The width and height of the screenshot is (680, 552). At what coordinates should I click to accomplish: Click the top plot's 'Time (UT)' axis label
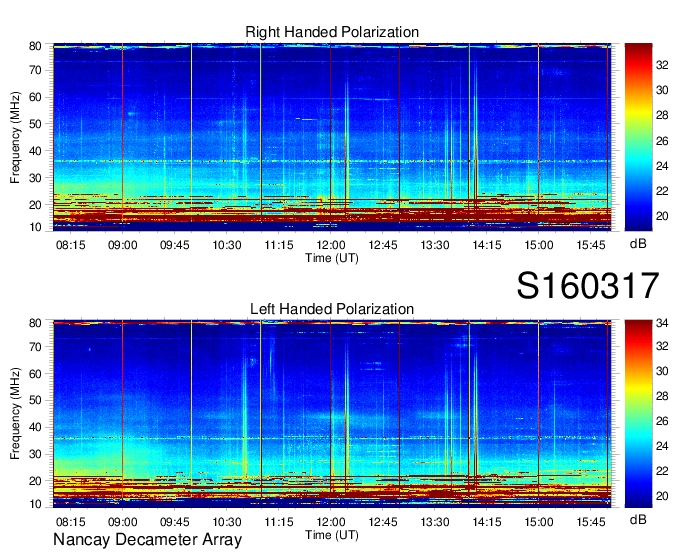coord(332,258)
